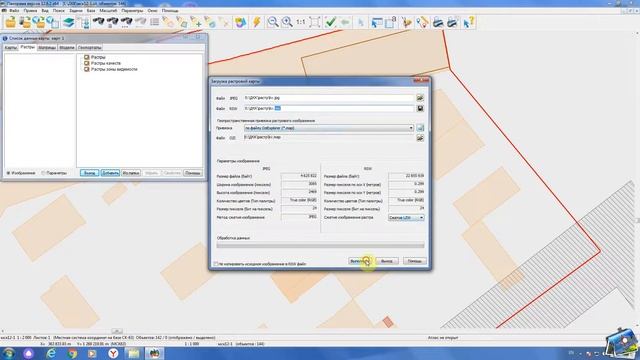
Task: Click the colorful map shapes icon
Action: click(241, 22)
